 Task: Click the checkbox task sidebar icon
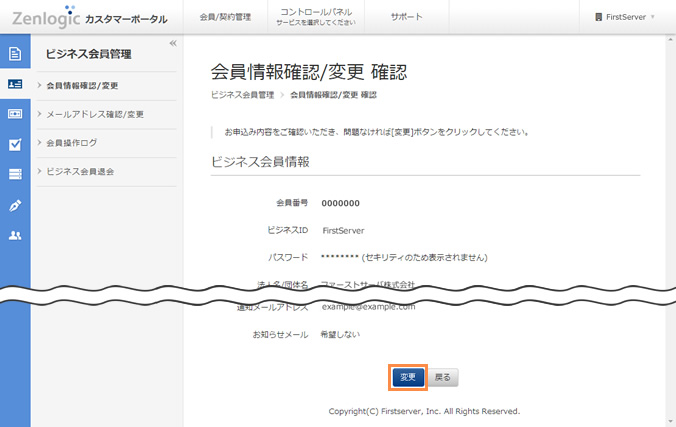click(15, 144)
